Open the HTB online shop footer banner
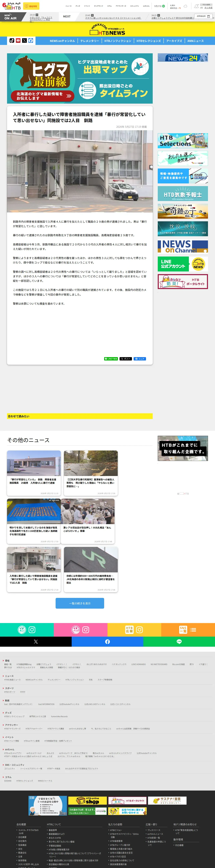The image size is (215, 868). pos(87,800)
